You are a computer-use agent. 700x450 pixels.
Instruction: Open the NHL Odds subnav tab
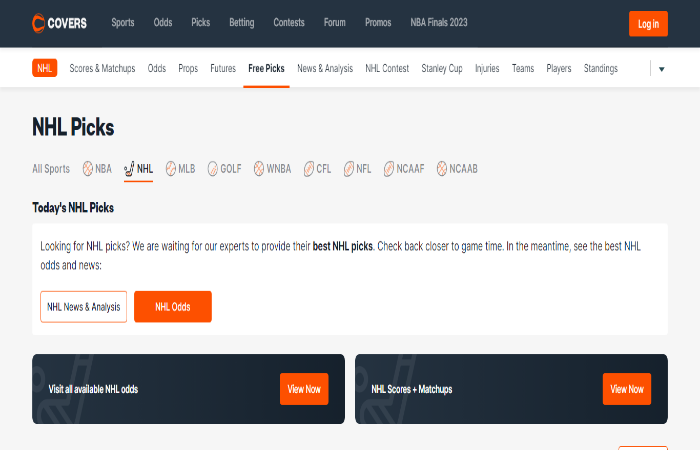click(x=157, y=68)
